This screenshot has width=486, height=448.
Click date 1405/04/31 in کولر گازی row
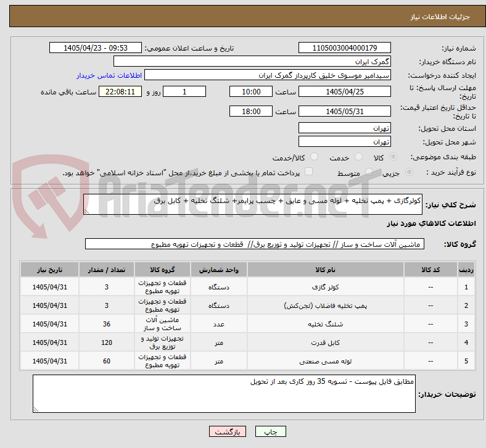50,287
